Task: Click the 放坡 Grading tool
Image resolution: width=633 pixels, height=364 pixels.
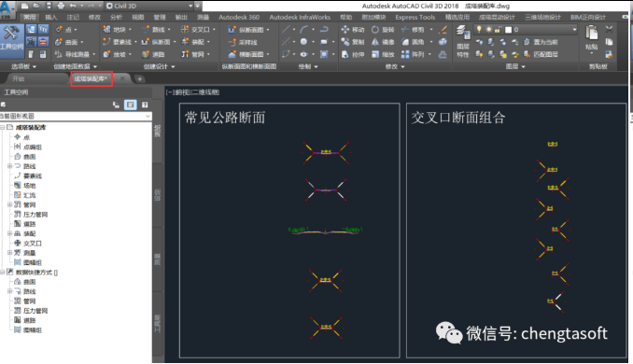Action: pyautogui.click(x=117, y=54)
